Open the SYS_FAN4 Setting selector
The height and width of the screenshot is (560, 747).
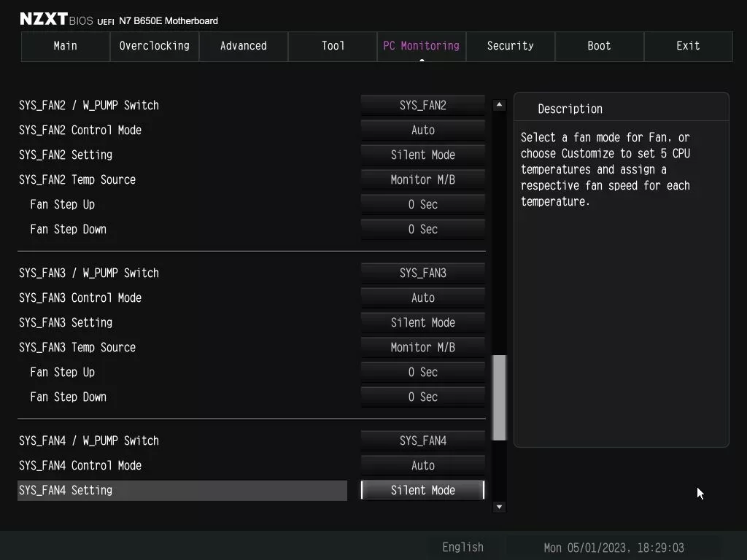click(422, 490)
